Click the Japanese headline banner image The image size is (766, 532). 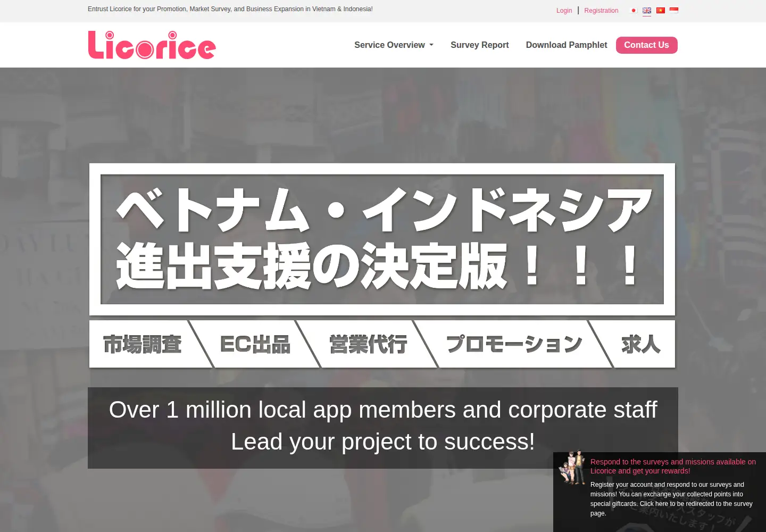[382, 239]
